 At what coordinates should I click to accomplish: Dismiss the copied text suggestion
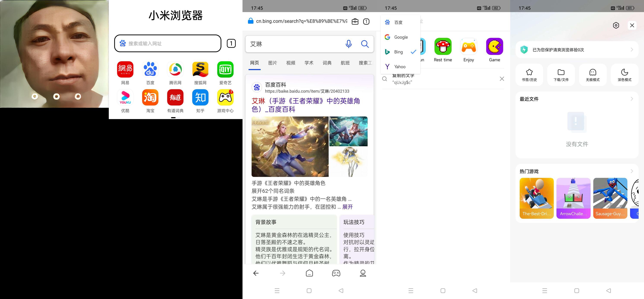click(x=502, y=79)
